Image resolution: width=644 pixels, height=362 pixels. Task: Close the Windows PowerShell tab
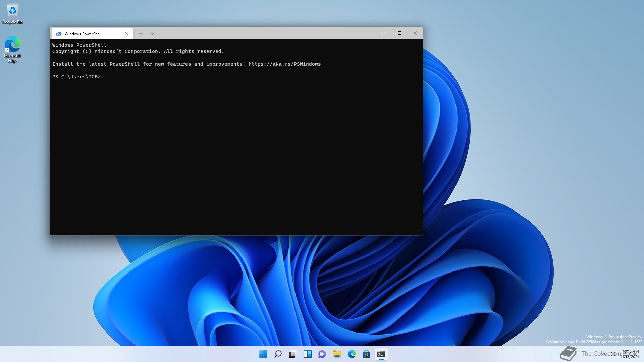(x=127, y=34)
